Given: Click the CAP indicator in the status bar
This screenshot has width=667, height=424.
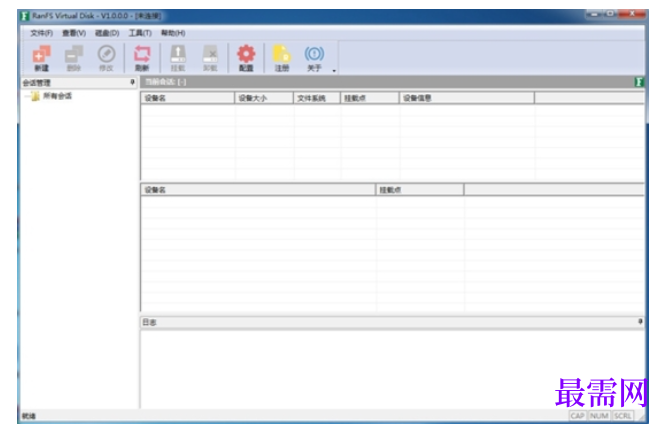Looking at the screenshot, I should [x=577, y=415].
